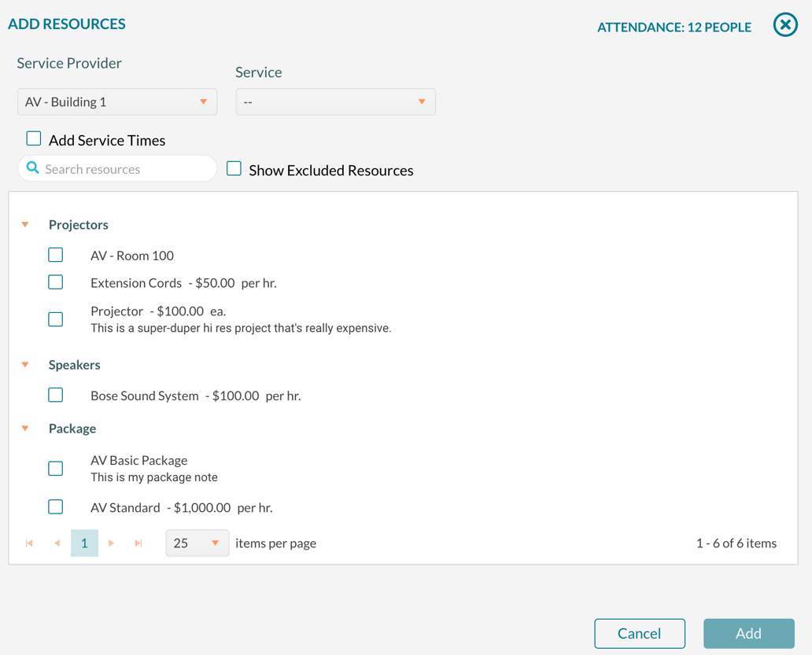812x655 pixels.
Task: Click the Add button
Action: pos(749,633)
